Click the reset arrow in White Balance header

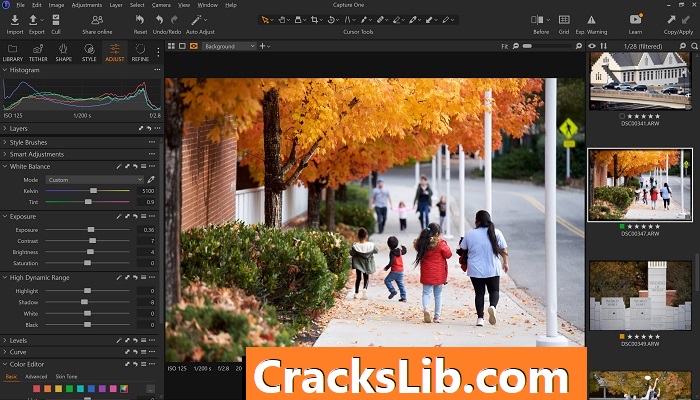(135, 167)
